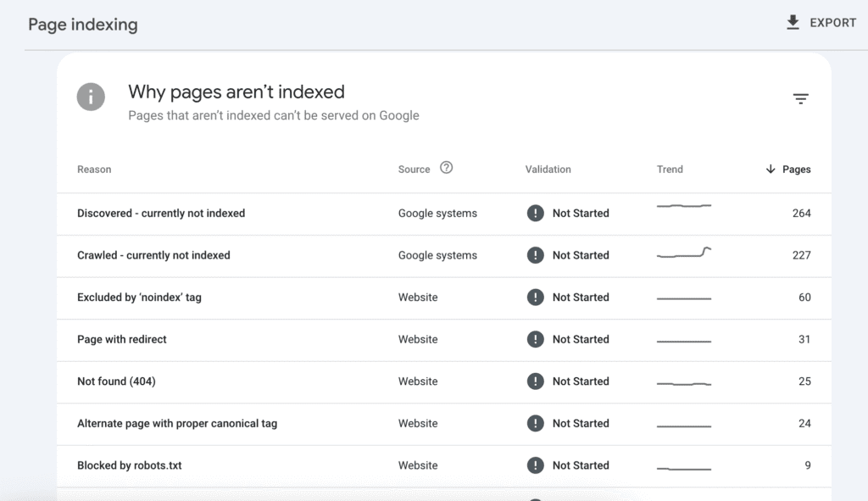Select the 'Blocked by robots.txt' row
Viewport: 868px width, 501px height.
pyautogui.click(x=130, y=465)
